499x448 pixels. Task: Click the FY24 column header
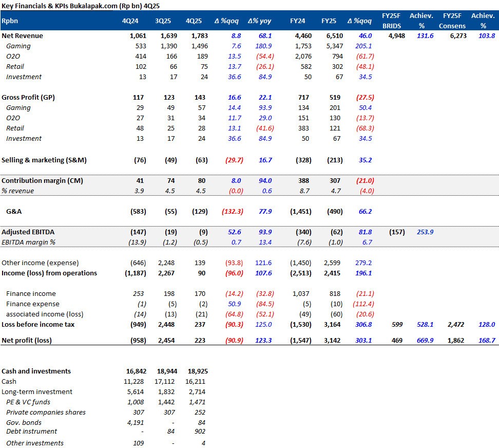[297, 21]
